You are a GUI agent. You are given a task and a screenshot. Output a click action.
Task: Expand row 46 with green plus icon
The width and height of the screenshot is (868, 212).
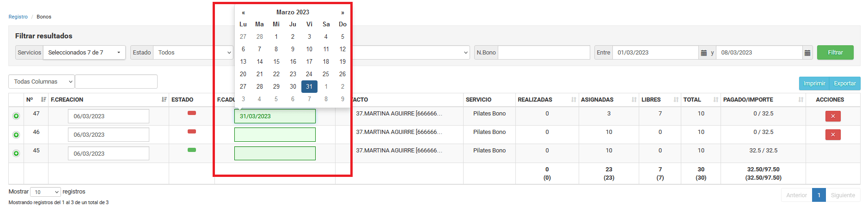(x=16, y=135)
